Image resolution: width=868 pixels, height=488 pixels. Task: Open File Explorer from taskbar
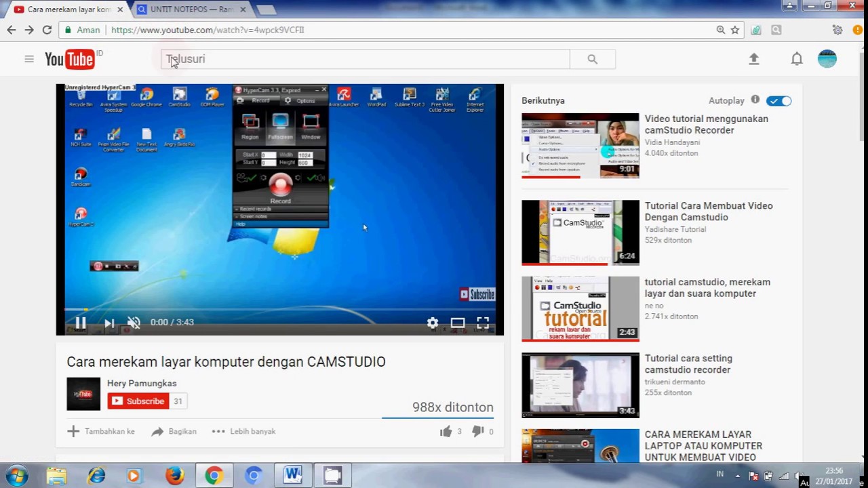[x=57, y=476]
